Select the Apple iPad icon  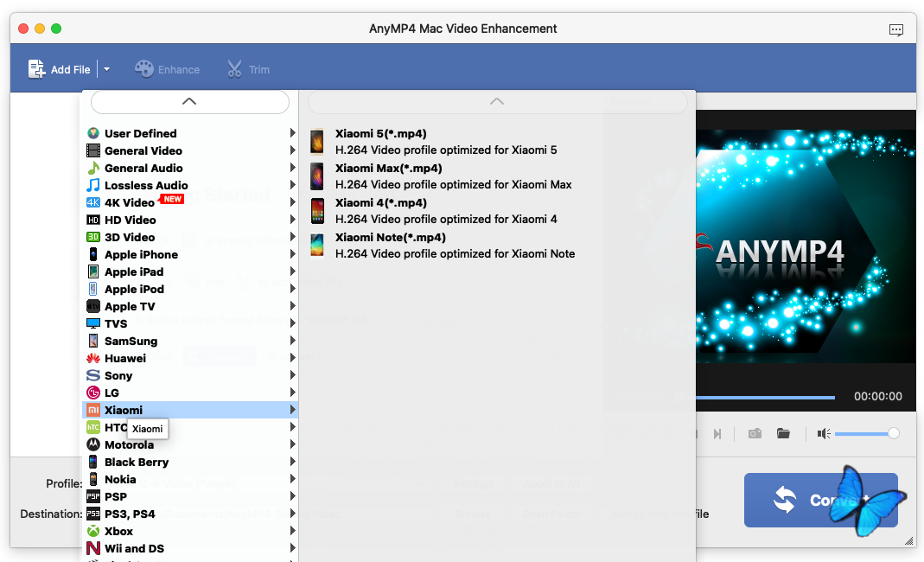(93, 271)
